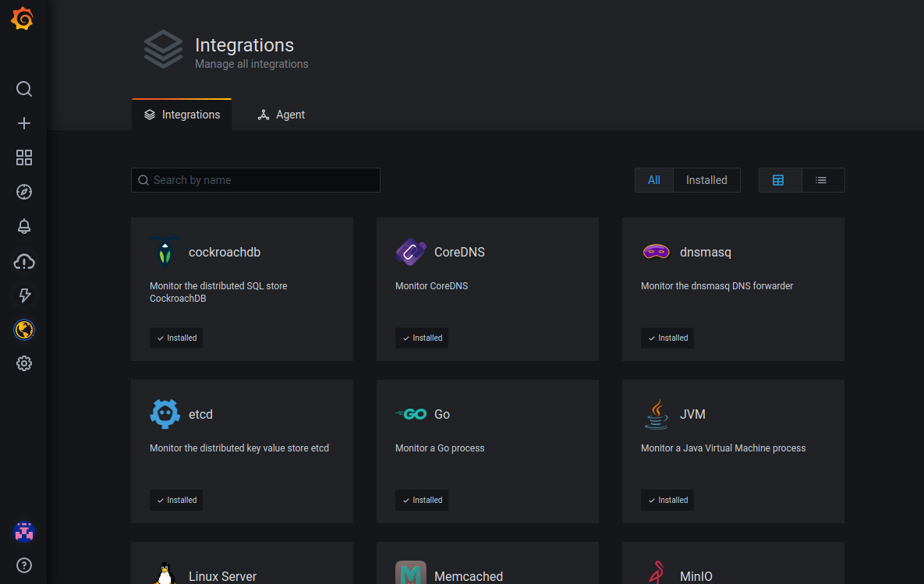924x584 pixels.
Task: Open the MinIO integration title
Action: coord(696,576)
